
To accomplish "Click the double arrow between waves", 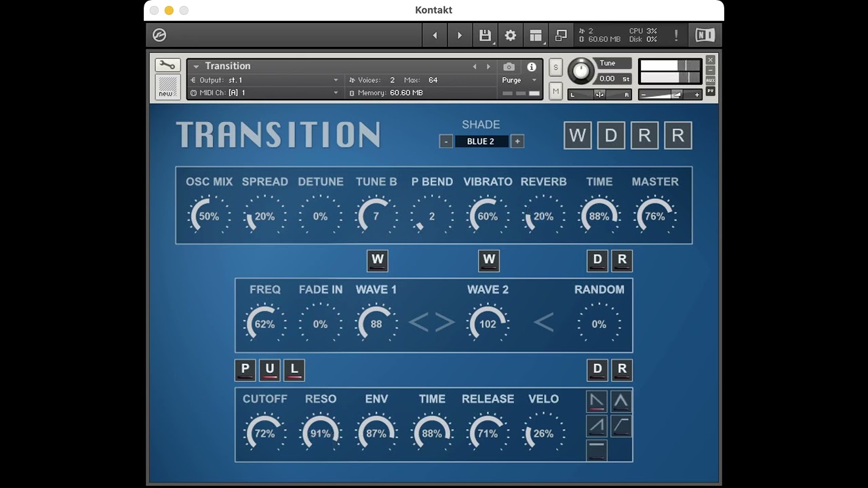I will point(432,323).
